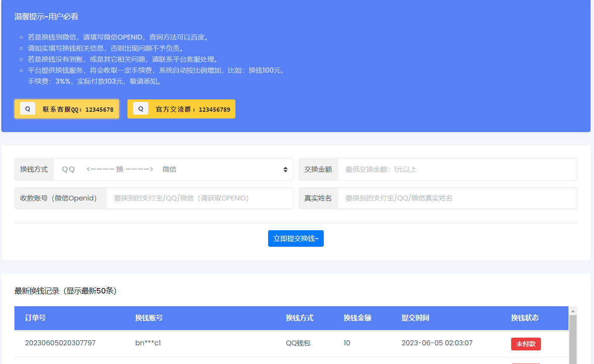This screenshot has height=364, width=594.
Task: Click the 温馨提示~用户必看 heading
Action: click(46, 17)
